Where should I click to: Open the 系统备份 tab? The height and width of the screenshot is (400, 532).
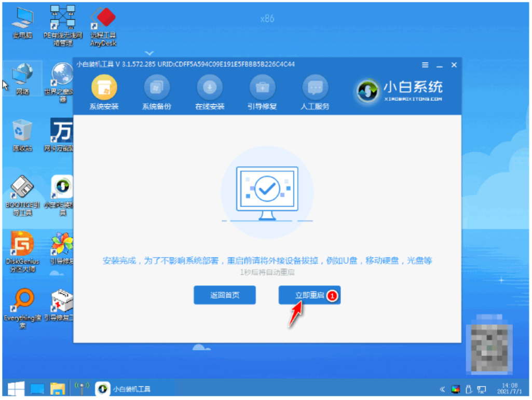click(156, 93)
